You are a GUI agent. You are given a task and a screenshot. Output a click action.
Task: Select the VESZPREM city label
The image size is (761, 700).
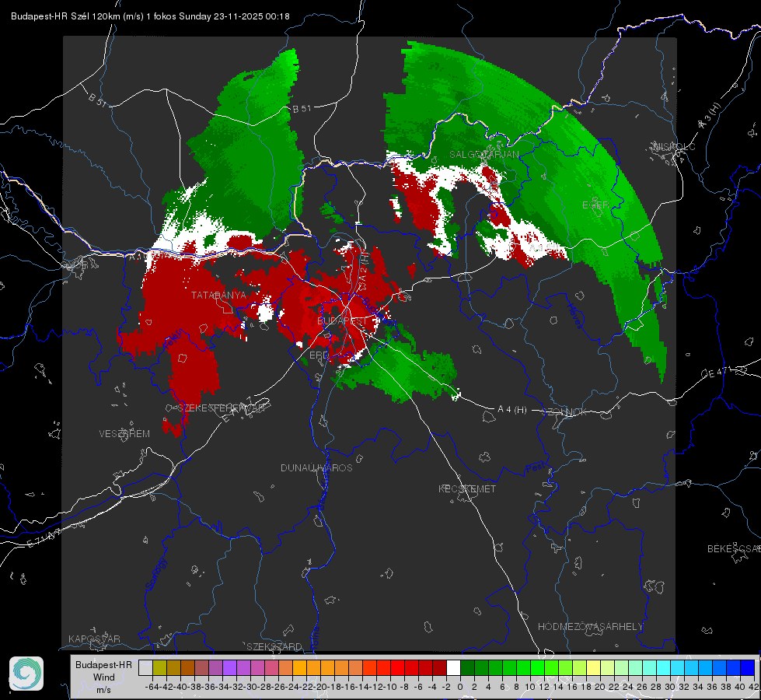[124, 434]
